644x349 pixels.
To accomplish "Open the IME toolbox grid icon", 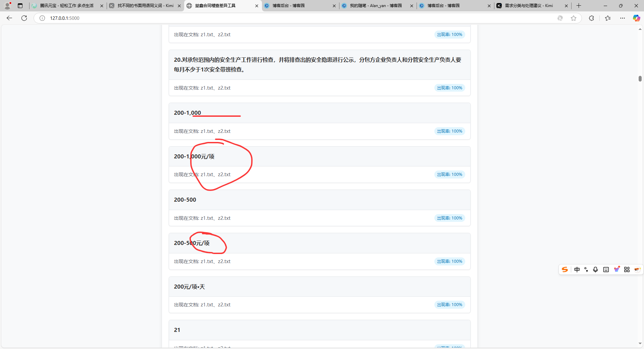I will tap(627, 269).
